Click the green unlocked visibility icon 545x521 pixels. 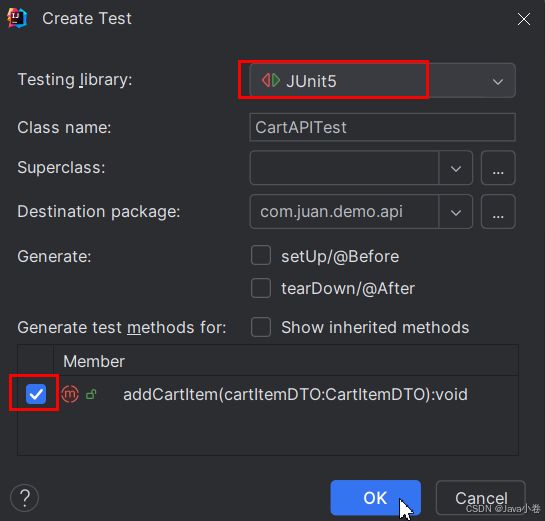click(91, 394)
